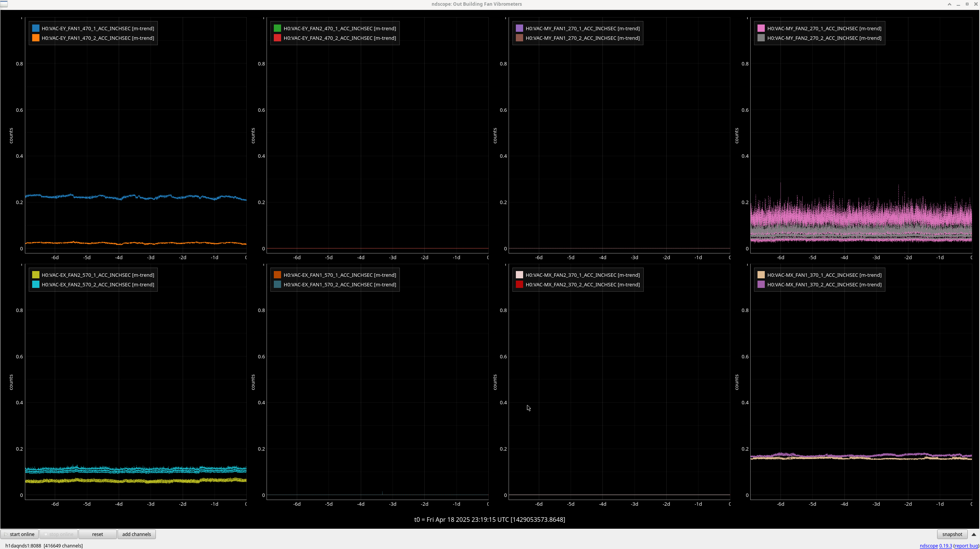Click the pale pink swatch for MX_FAN2_370_1
The image size is (980, 549).
point(520,275)
